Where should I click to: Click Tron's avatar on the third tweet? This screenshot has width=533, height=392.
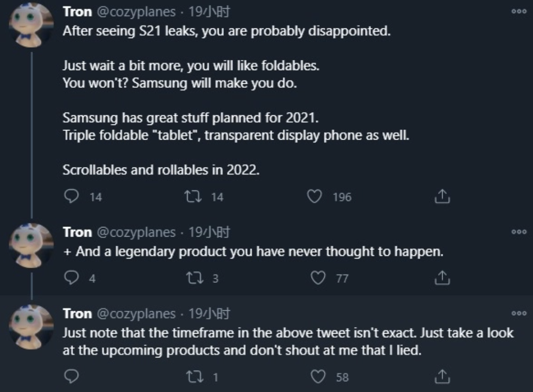[x=31, y=327]
